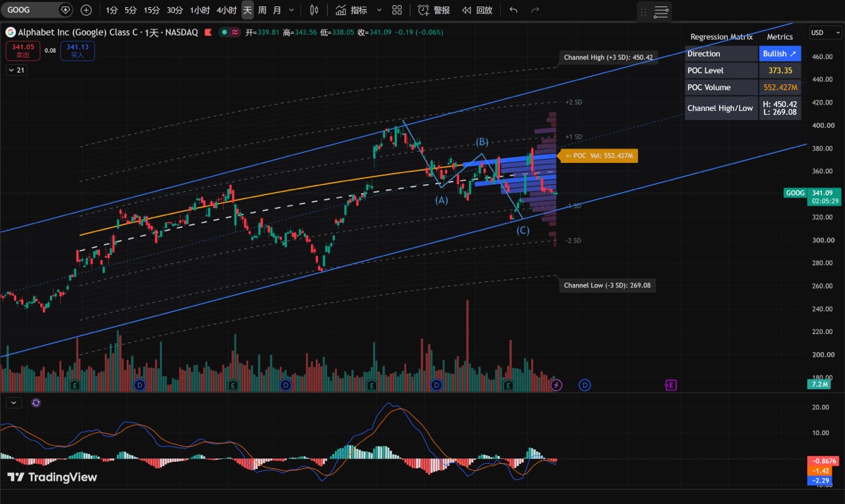The height and width of the screenshot is (504, 845).
Task: Click the Regression Matrix table header
Action: click(x=721, y=37)
